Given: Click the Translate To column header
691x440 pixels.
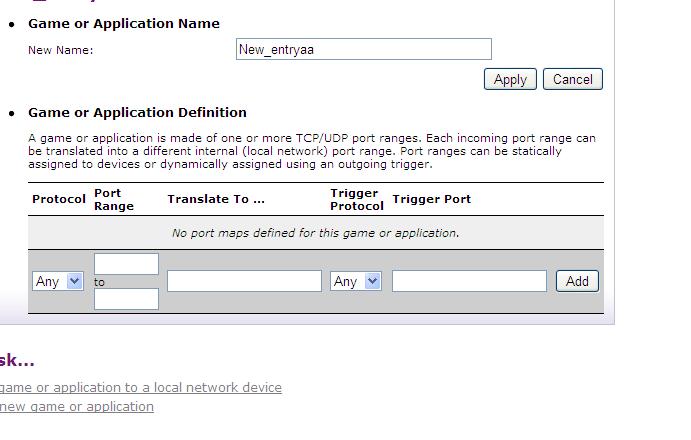Looking at the screenshot, I should click(216, 199).
